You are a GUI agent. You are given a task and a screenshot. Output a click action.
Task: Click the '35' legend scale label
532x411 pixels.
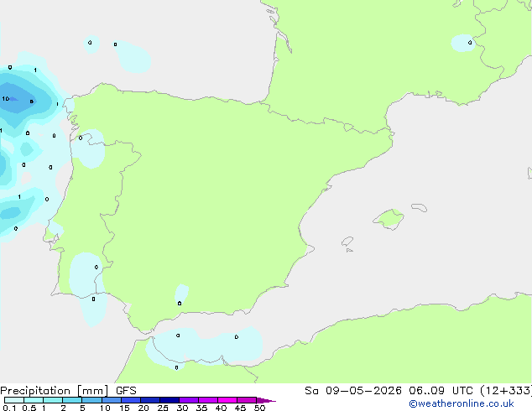(201, 408)
